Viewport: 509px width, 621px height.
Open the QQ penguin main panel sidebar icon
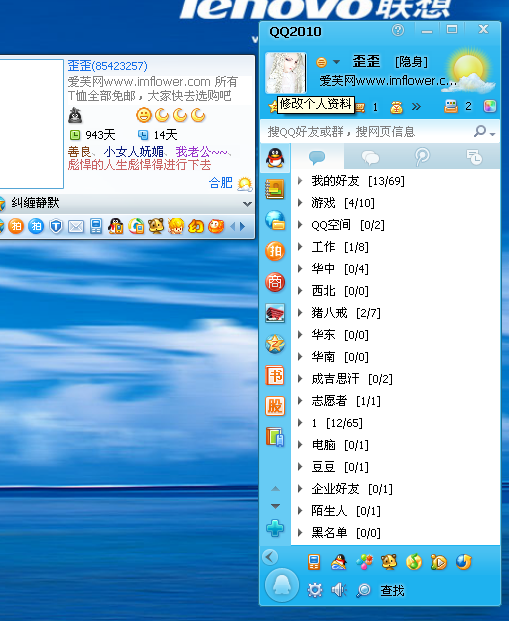click(275, 158)
